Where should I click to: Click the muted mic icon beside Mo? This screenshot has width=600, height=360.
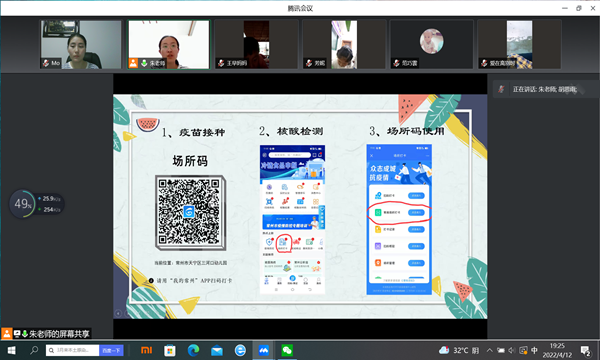pos(46,63)
